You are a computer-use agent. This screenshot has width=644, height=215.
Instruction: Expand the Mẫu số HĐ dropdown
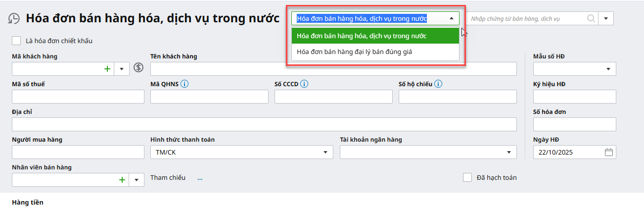pos(608,69)
